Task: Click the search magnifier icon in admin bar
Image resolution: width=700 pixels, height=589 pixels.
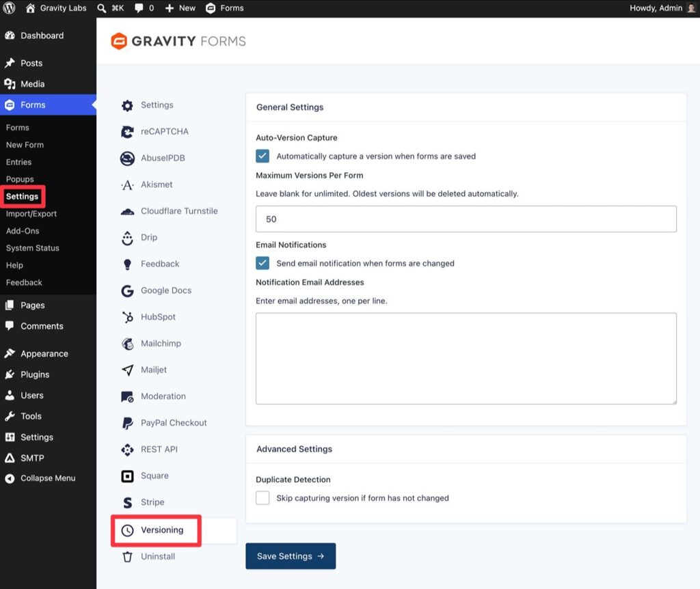Action: click(x=102, y=8)
